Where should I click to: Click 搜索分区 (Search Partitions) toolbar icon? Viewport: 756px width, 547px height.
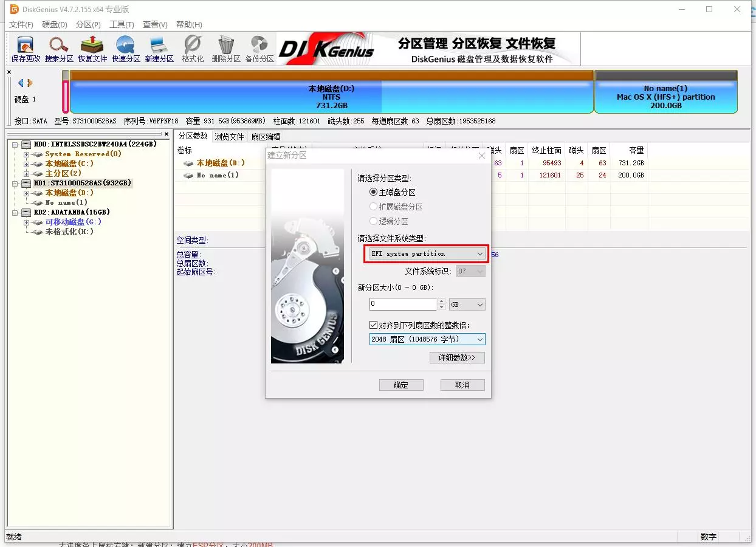coord(59,49)
